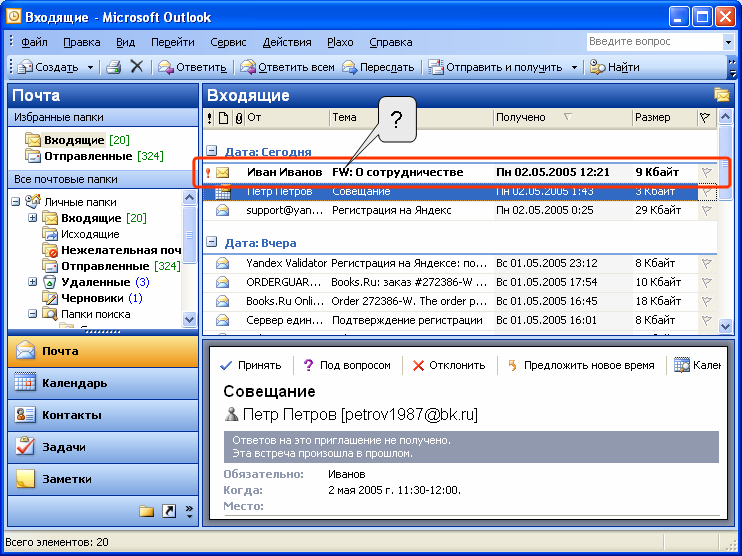
Task: Sort by Icon (document) column header
Action: [x=223, y=117]
